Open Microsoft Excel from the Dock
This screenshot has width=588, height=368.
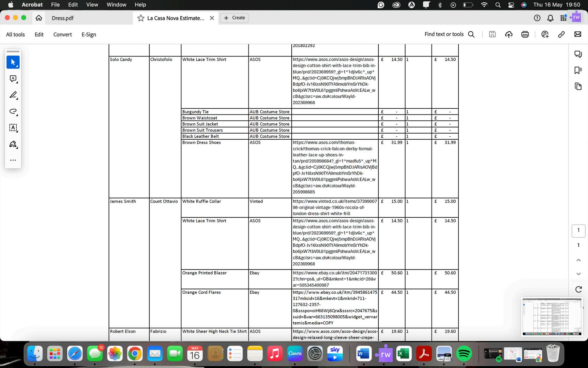pyautogui.click(x=404, y=354)
